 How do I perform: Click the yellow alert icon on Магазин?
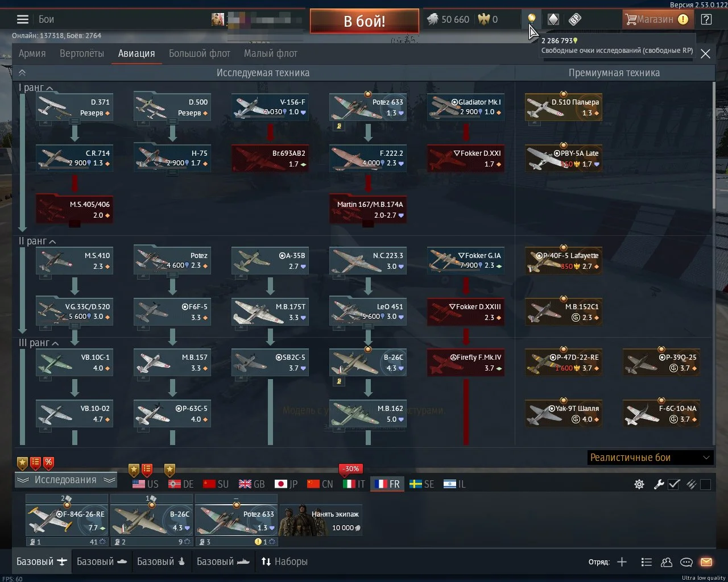(683, 19)
